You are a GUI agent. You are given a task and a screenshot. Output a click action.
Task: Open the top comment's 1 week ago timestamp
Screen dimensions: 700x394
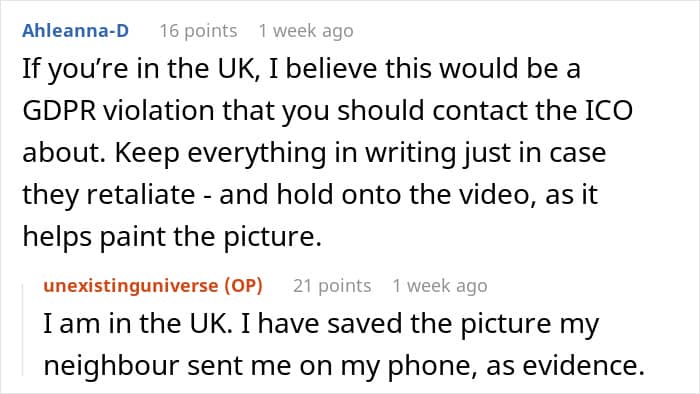tap(306, 31)
